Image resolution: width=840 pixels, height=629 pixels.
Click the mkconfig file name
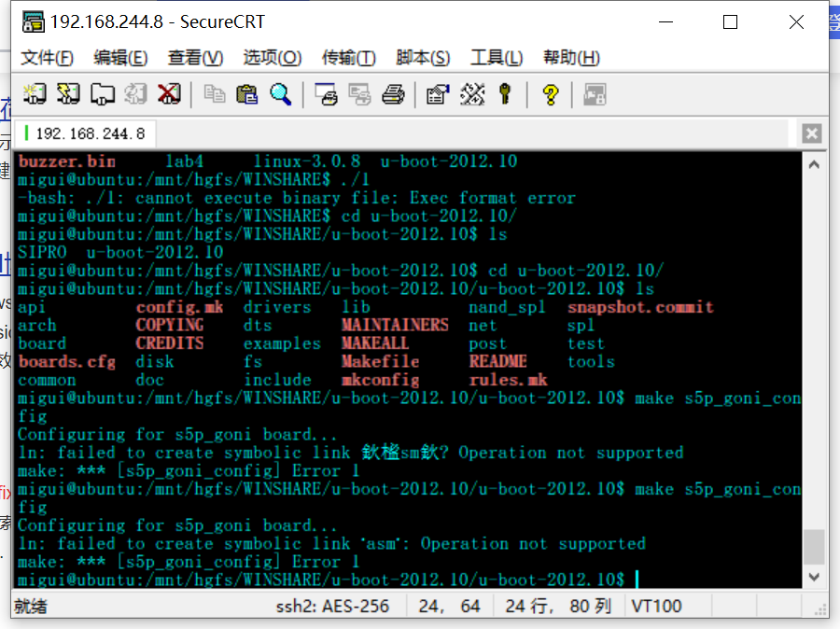click(x=381, y=380)
